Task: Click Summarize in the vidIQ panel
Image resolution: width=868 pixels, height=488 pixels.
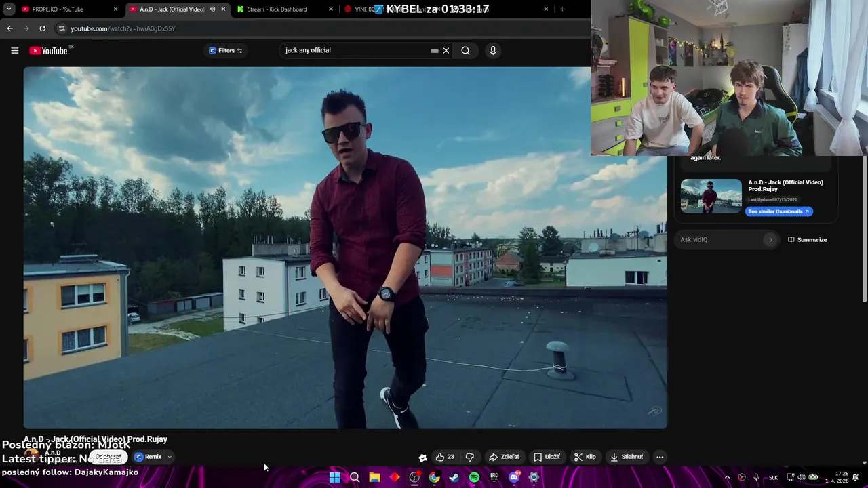Action: (x=807, y=239)
